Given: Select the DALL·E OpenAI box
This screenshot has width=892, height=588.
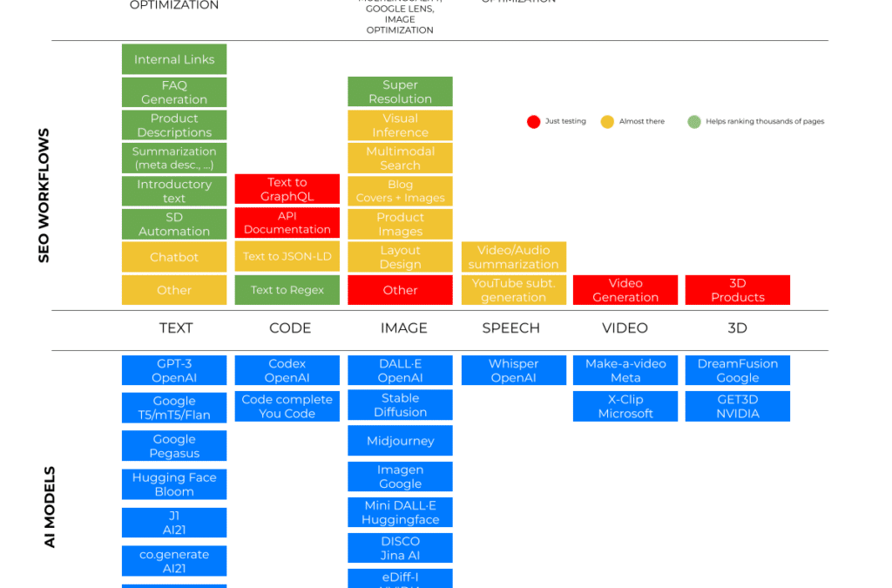Looking at the screenshot, I should pyautogui.click(x=400, y=370).
